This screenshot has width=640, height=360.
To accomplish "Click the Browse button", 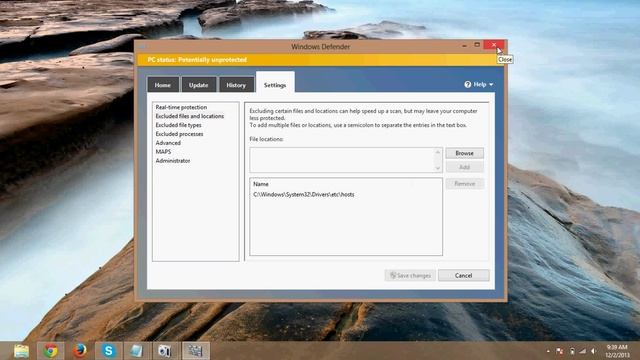I will tap(464, 153).
